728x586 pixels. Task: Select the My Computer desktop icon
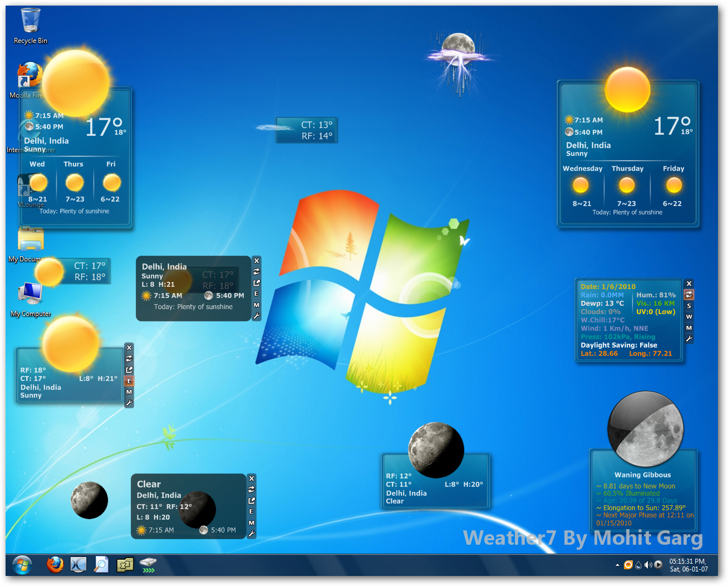point(31,300)
